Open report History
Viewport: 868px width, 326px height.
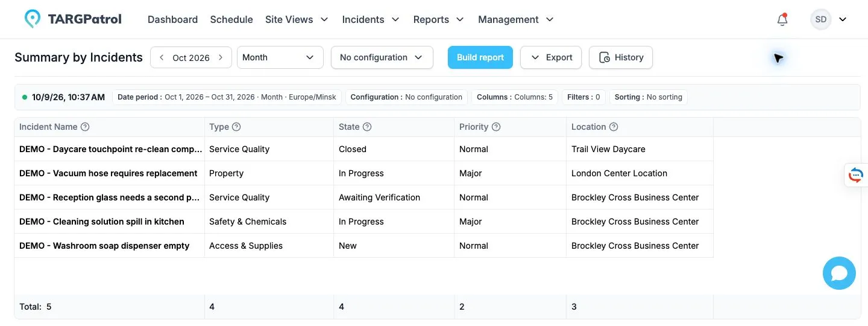(x=621, y=57)
